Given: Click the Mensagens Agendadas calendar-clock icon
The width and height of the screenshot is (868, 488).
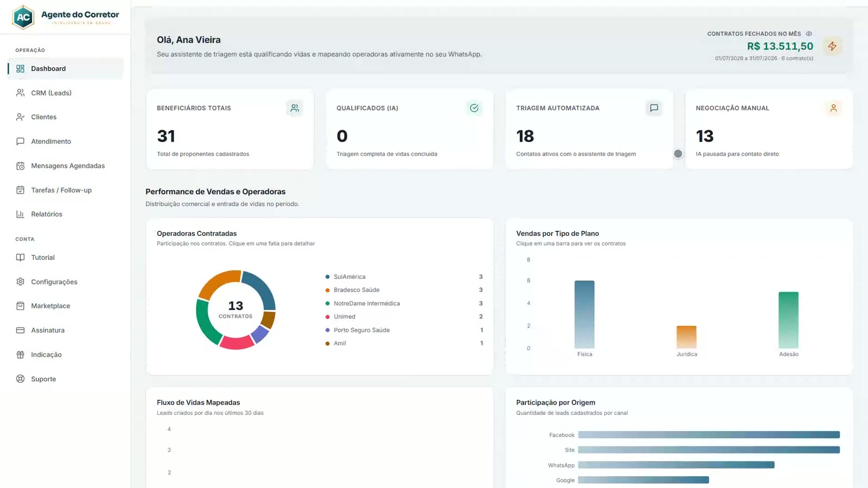Looking at the screenshot, I should coord(20,166).
